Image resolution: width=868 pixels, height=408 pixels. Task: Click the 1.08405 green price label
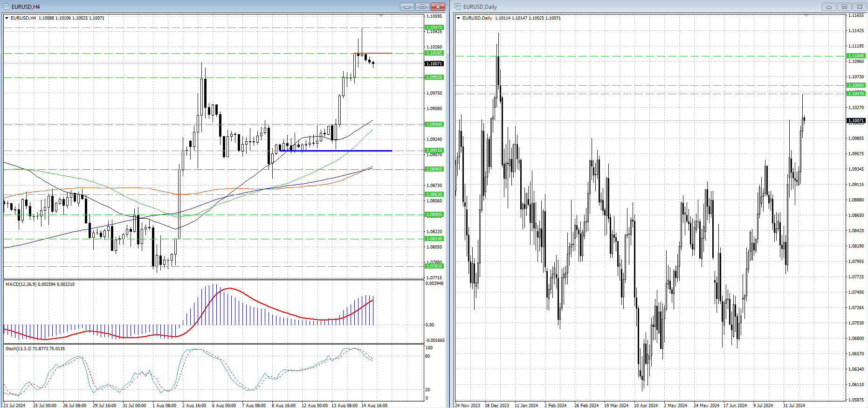[x=434, y=214]
